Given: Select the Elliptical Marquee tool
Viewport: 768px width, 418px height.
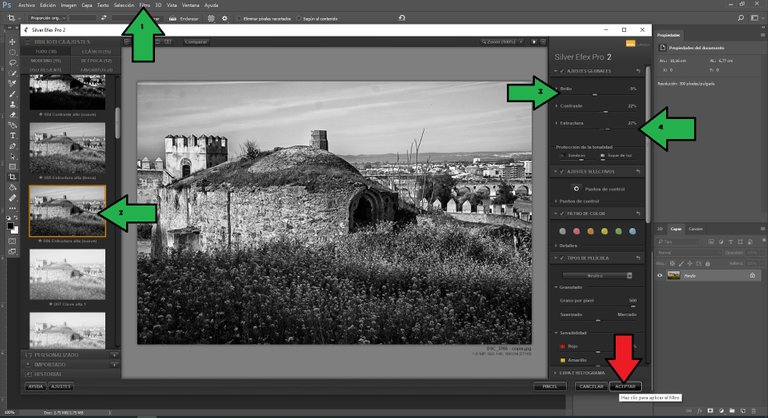Looking at the screenshot, I should click(12, 52).
